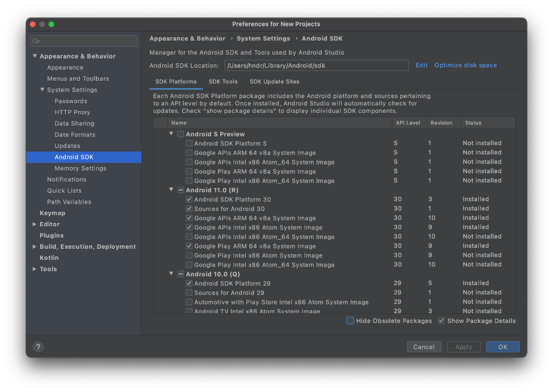Select Google Play ARM 64 v8a System Image row for API S
This screenshot has width=553, height=392.
[334, 171]
